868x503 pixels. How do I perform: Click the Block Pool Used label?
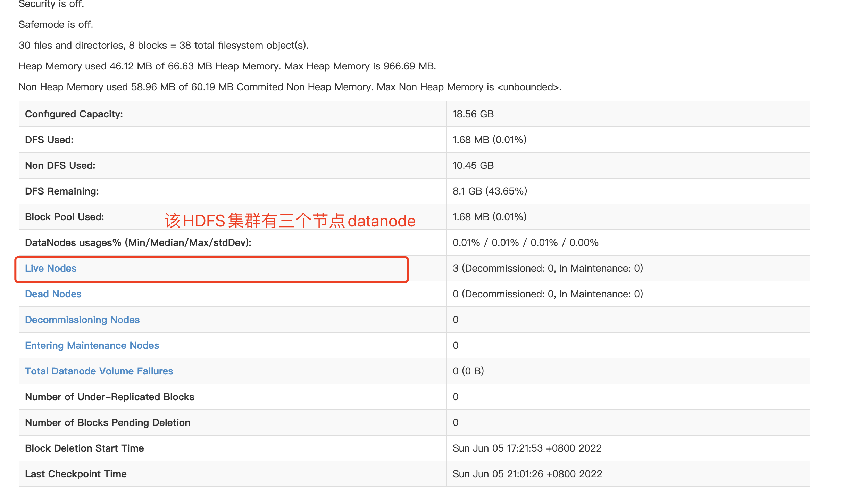point(65,217)
